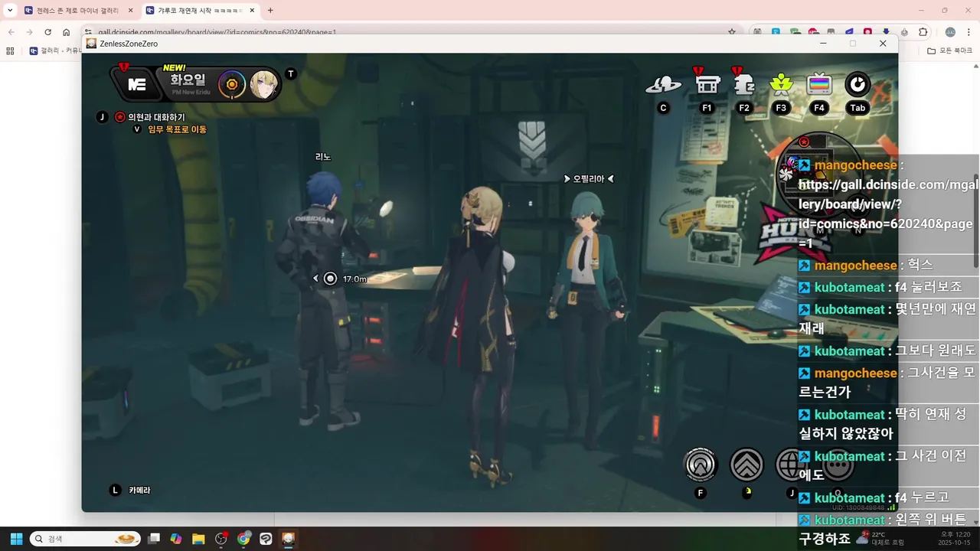
Task: Open Chrome profile avatar
Action: pos(950,32)
